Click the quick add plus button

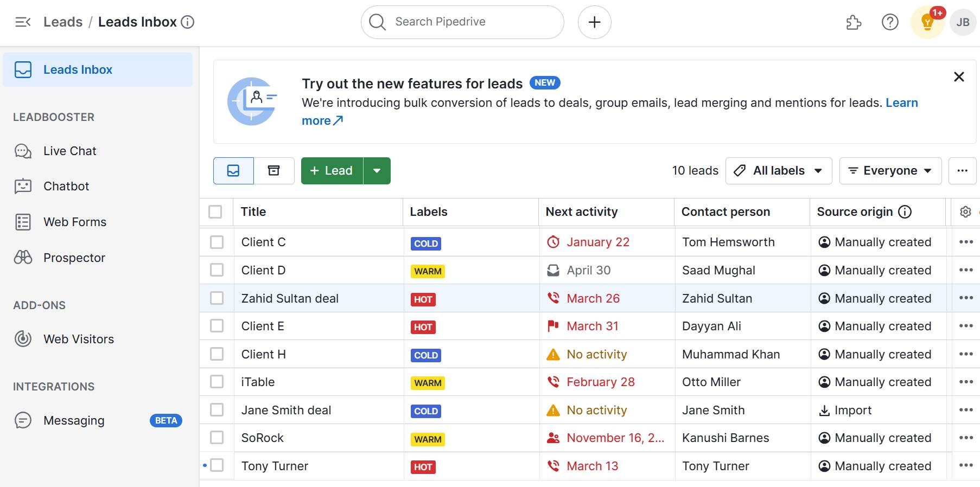[x=594, y=22]
